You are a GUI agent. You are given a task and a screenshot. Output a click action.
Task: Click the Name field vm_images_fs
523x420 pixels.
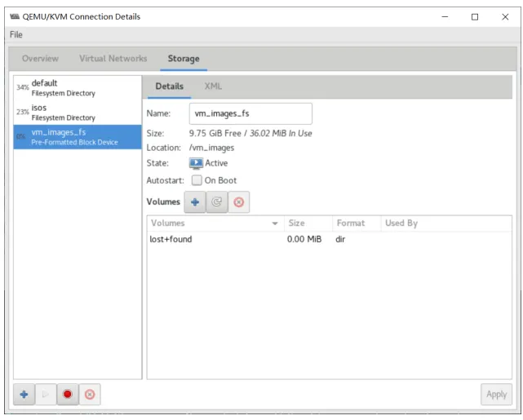250,113
